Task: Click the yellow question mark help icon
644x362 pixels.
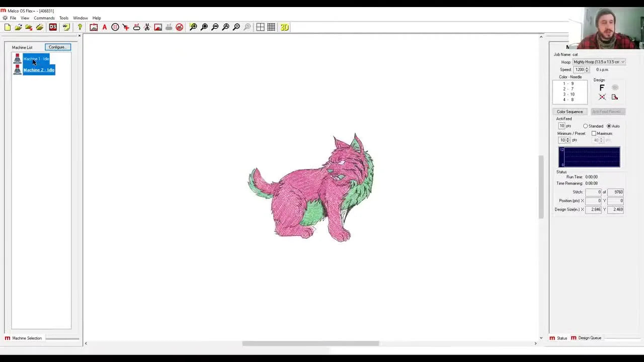Action: click(79, 27)
